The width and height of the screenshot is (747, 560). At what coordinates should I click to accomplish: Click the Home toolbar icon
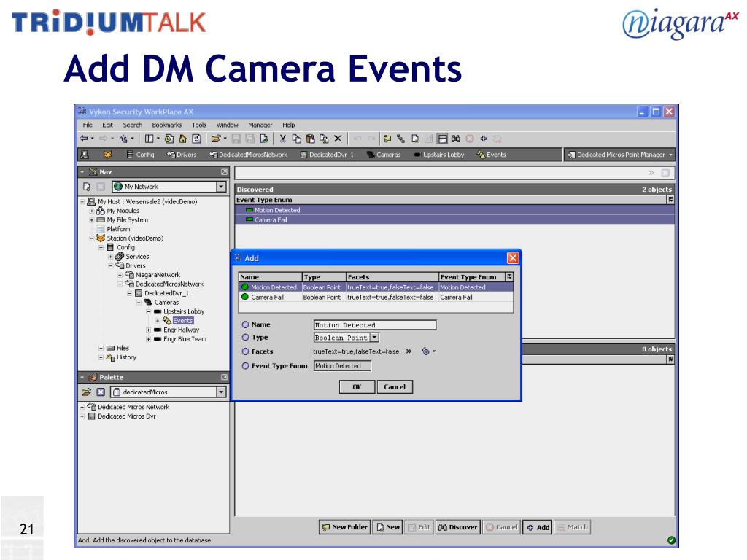182,139
